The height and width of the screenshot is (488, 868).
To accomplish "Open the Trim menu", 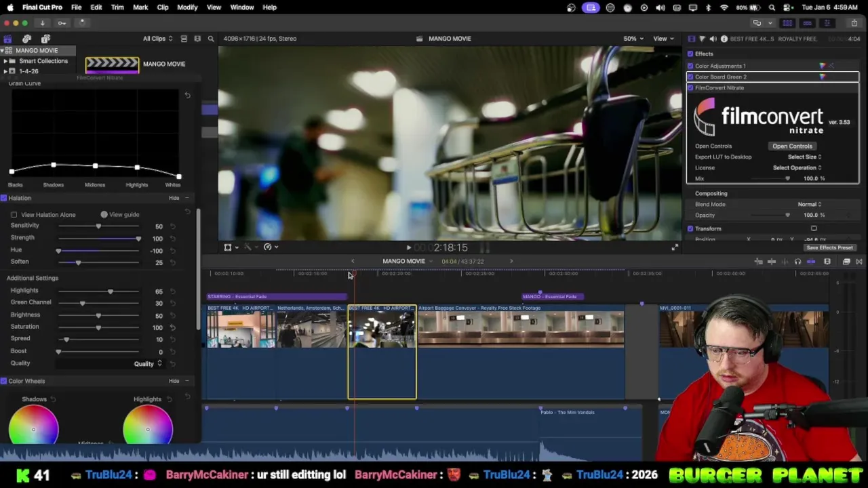I will (117, 7).
